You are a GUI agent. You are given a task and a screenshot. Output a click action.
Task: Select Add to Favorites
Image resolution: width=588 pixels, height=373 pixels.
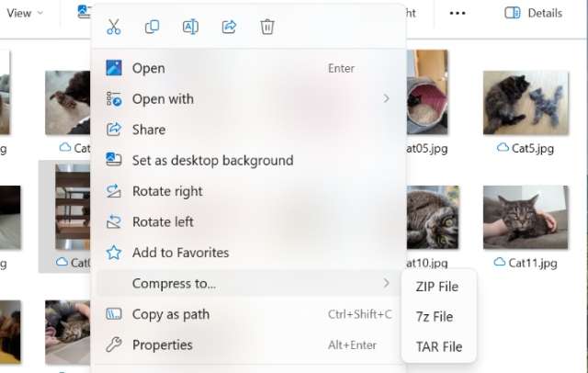point(180,253)
